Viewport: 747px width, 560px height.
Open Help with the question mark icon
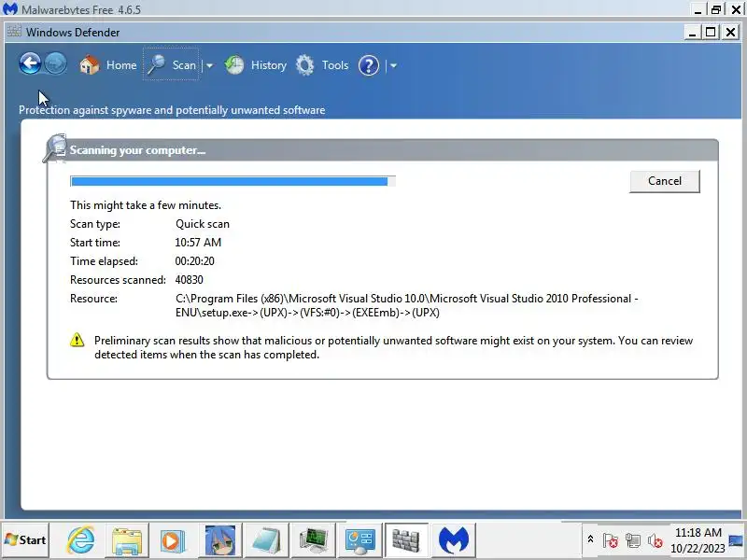pyautogui.click(x=368, y=65)
